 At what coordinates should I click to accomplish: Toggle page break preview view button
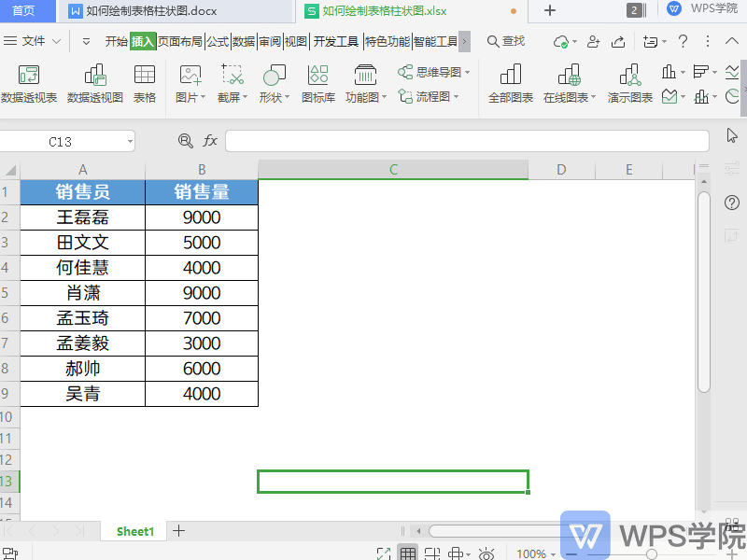click(432, 553)
